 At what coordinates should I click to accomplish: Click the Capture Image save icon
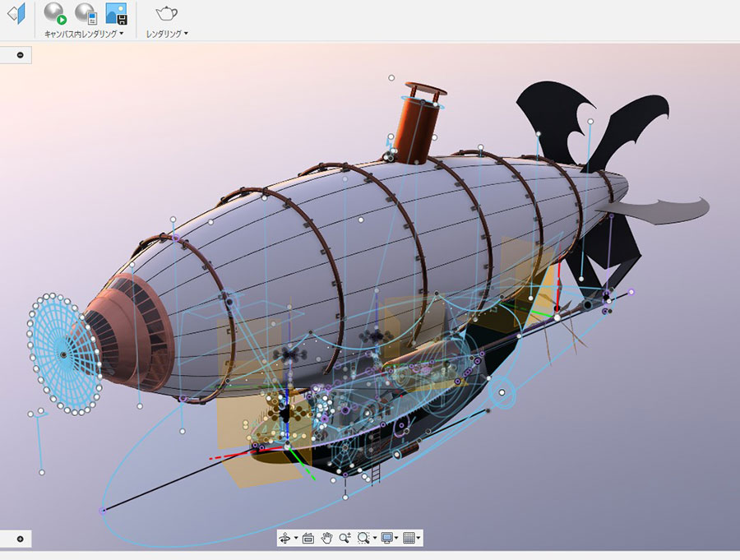coord(116,13)
